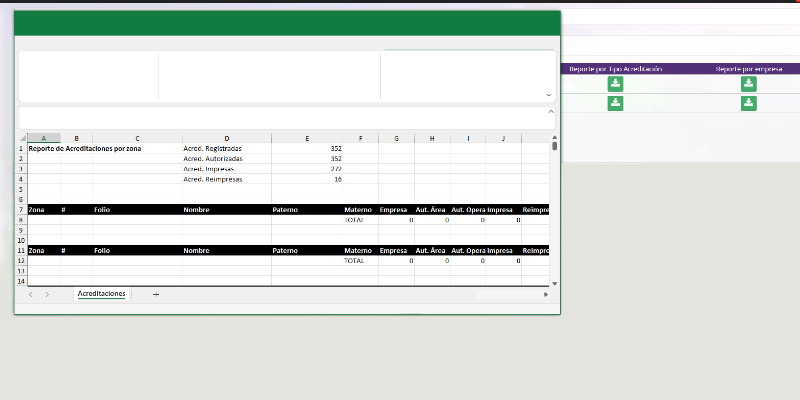This screenshot has height=400, width=800.
Task: Select column G header
Action: click(x=396, y=138)
